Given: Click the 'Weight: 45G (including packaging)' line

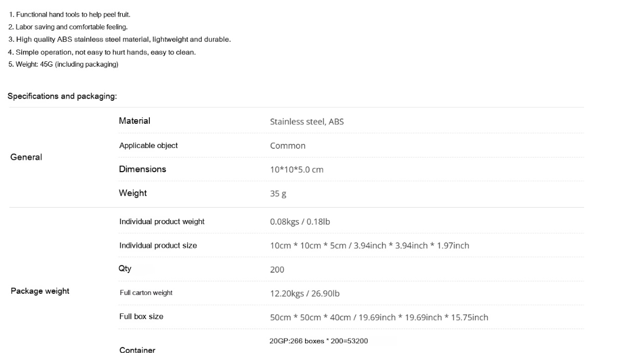Looking at the screenshot, I should [x=63, y=64].
